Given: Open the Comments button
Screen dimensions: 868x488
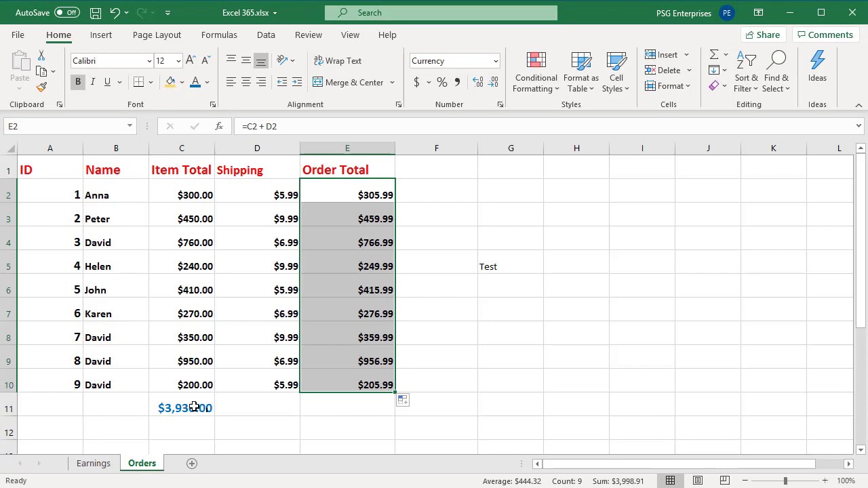Looking at the screenshot, I should click(x=825, y=35).
